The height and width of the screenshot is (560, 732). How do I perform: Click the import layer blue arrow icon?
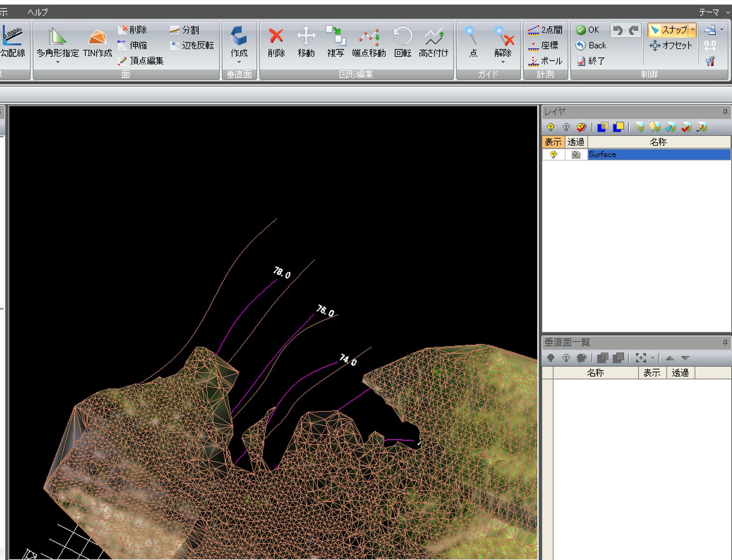click(671, 127)
